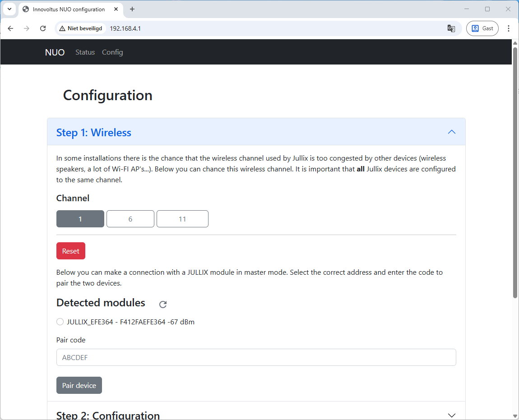Collapse the Step 1: Wireless section
The image size is (519, 420).
(x=451, y=132)
